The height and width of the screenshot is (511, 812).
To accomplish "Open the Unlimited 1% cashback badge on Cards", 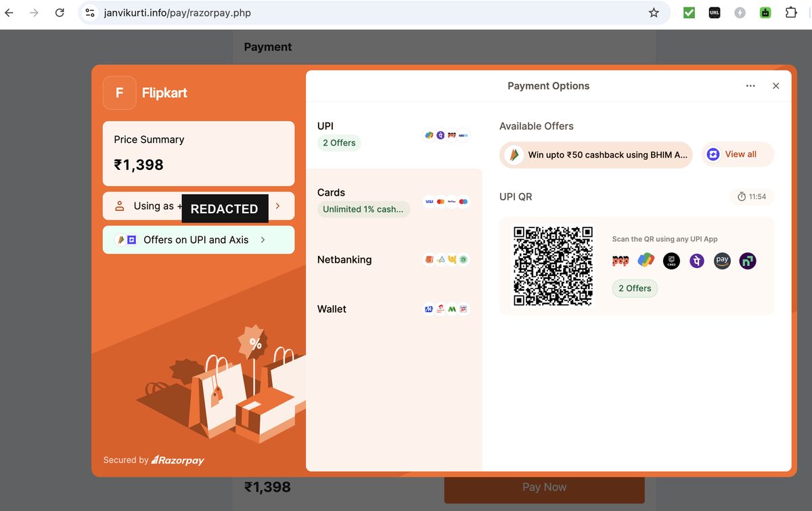I will (x=363, y=209).
